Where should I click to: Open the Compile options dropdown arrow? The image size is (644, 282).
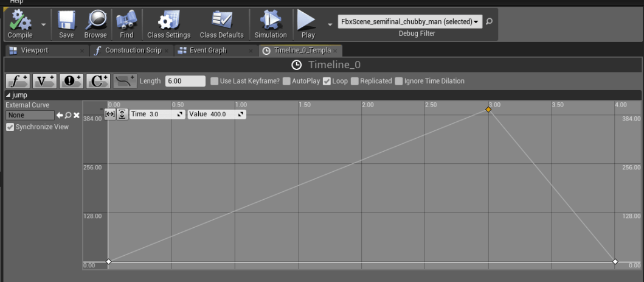(43, 24)
